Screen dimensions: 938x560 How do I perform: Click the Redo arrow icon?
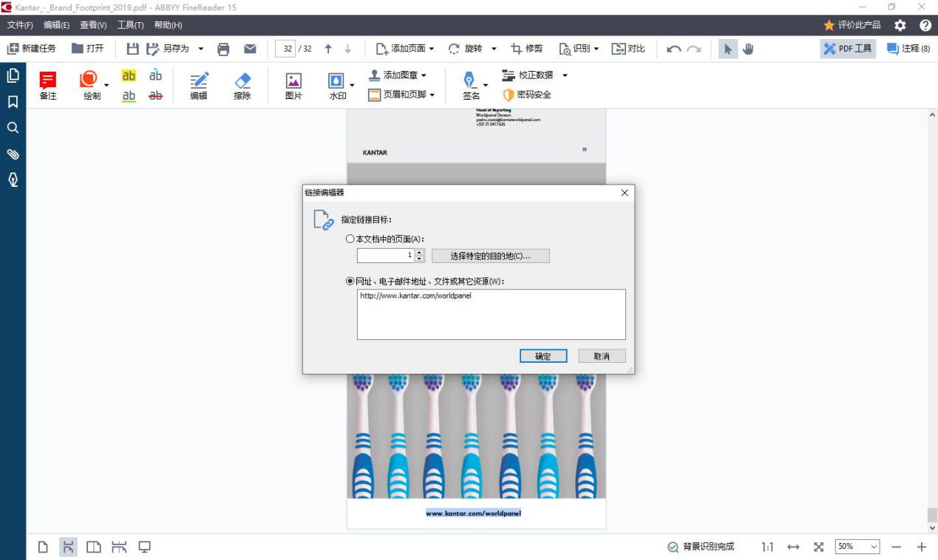click(x=693, y=49)
